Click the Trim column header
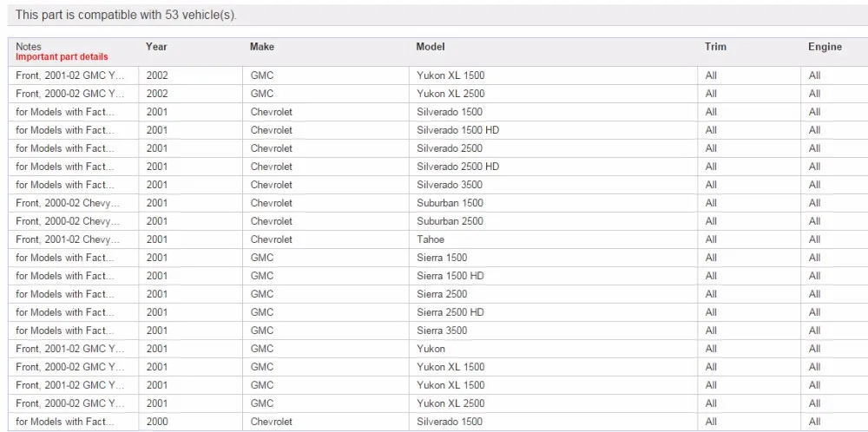 [x=715, y=47]
